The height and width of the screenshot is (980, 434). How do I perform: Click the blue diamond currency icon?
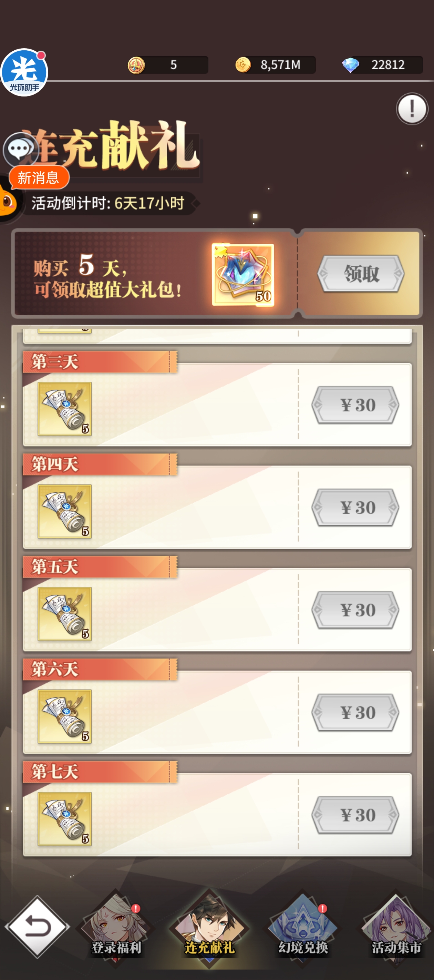350,65
